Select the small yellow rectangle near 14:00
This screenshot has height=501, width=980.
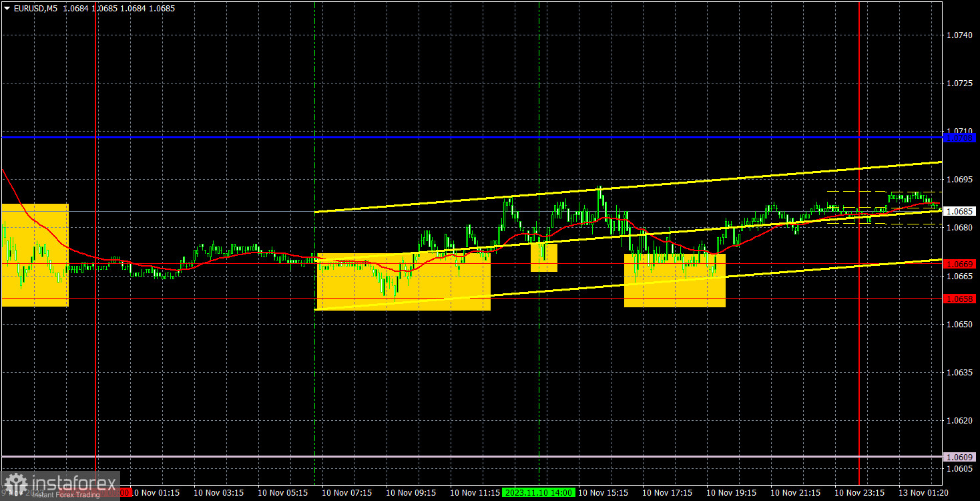(x=544, y=258)
